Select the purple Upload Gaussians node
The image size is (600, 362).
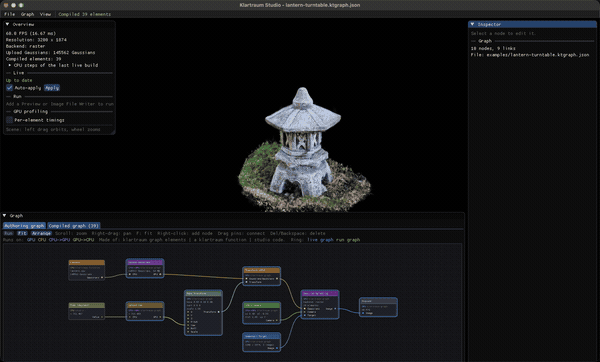click(145, 268)
